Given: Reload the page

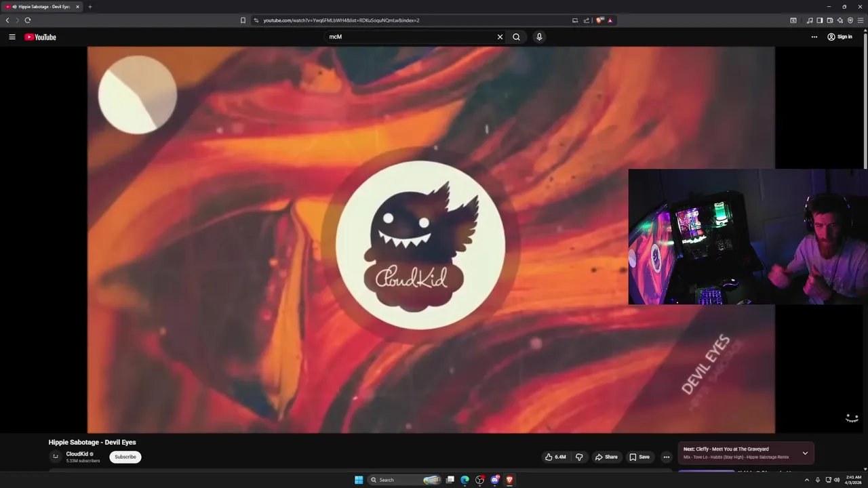Looking at the screenshot, I should pyautogui.click(x=28, y=20).
